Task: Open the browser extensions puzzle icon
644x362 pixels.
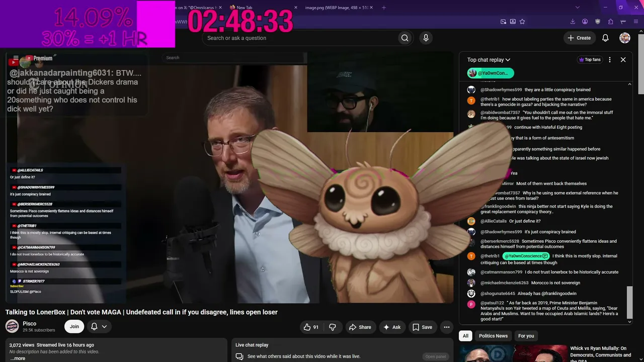Action: [610, 22]
